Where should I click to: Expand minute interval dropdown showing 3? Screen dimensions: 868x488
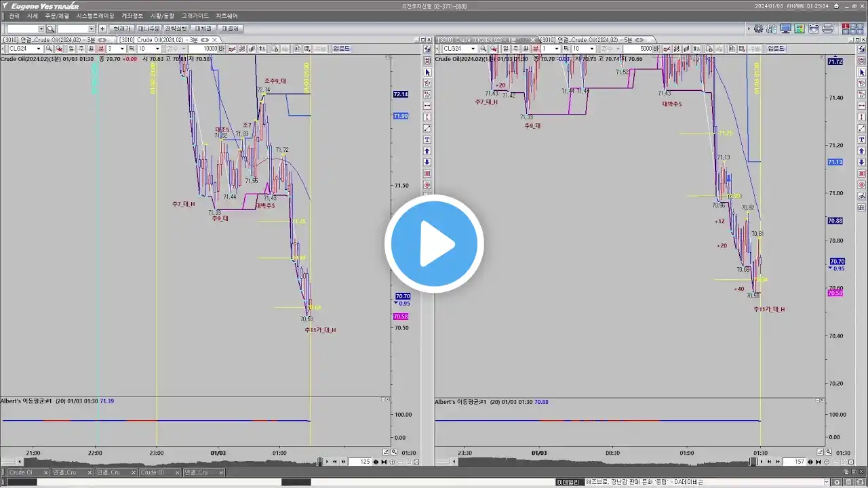[x=122, y=48]
